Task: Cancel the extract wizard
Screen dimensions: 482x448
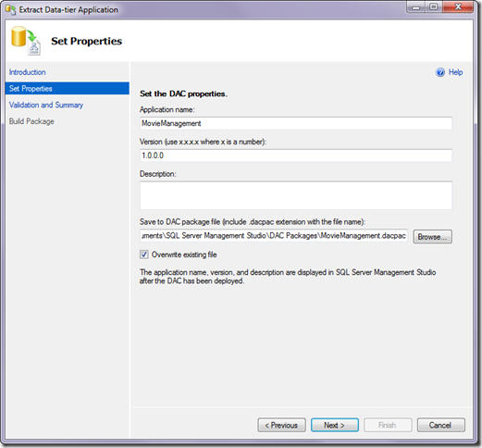Action: pyautogui.click(x=441, y=425)
